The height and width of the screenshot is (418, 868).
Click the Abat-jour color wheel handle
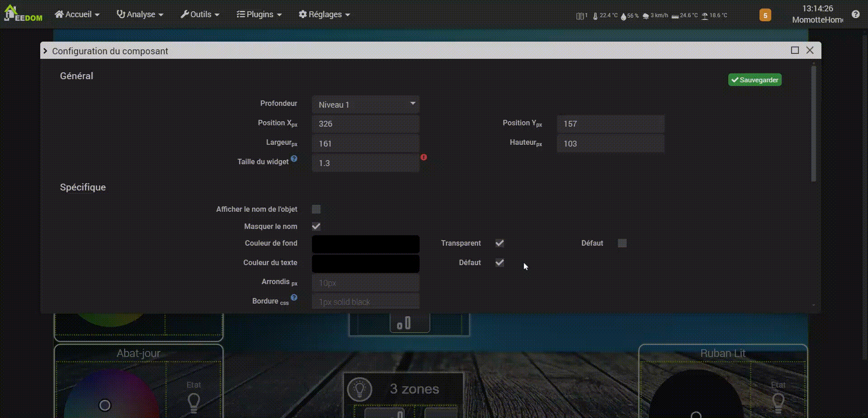(105, 405)
